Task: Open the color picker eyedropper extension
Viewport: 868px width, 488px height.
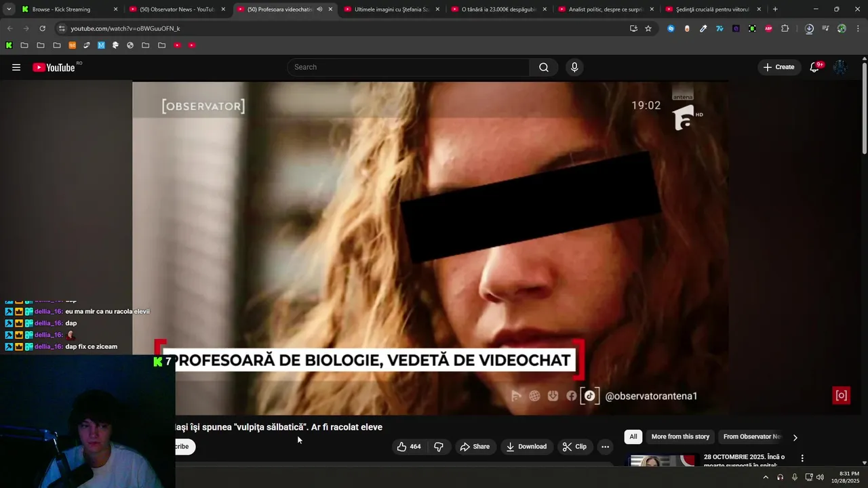Action: [703, 28]
